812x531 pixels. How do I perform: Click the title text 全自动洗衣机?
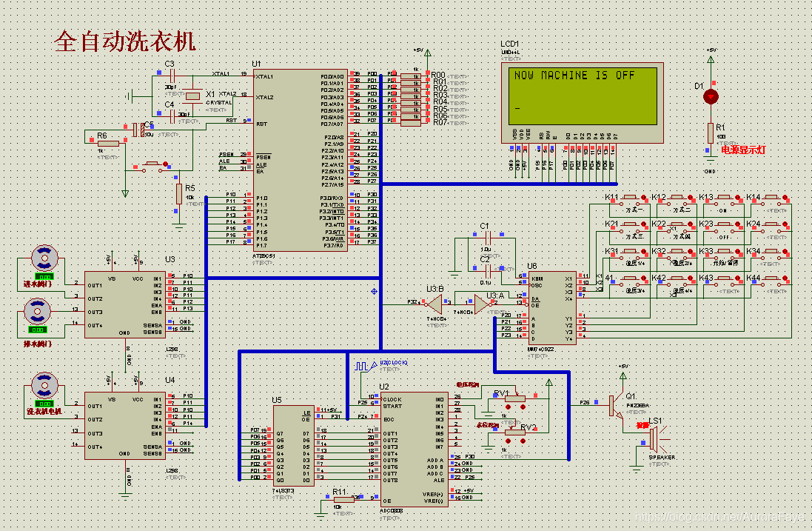pos(125,41)
